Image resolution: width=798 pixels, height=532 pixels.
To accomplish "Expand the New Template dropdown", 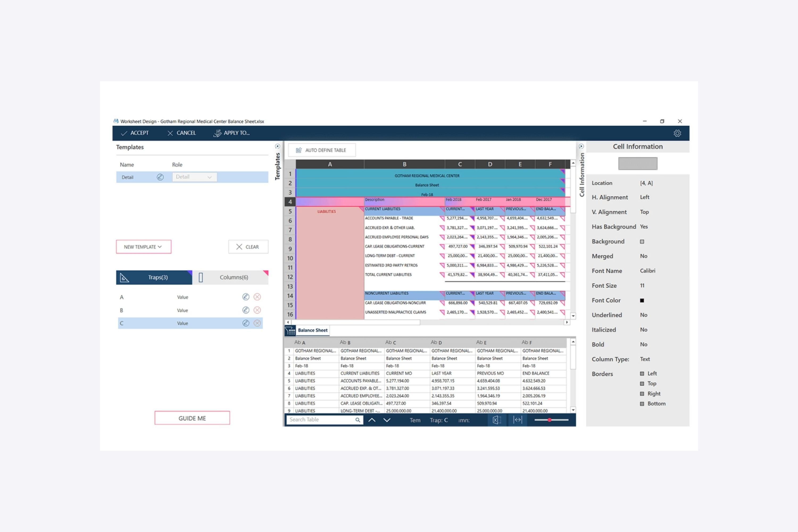I will (143, 247).
